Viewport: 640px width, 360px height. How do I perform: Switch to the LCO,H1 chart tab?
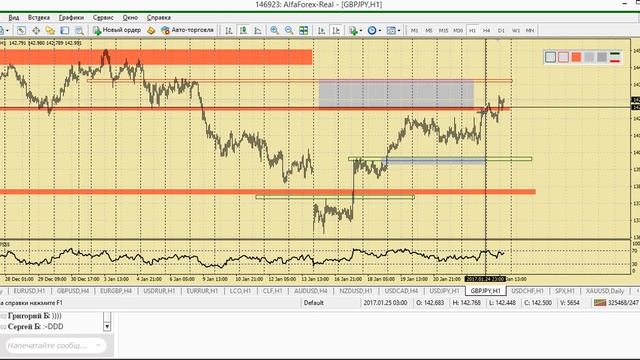point(240,291)
